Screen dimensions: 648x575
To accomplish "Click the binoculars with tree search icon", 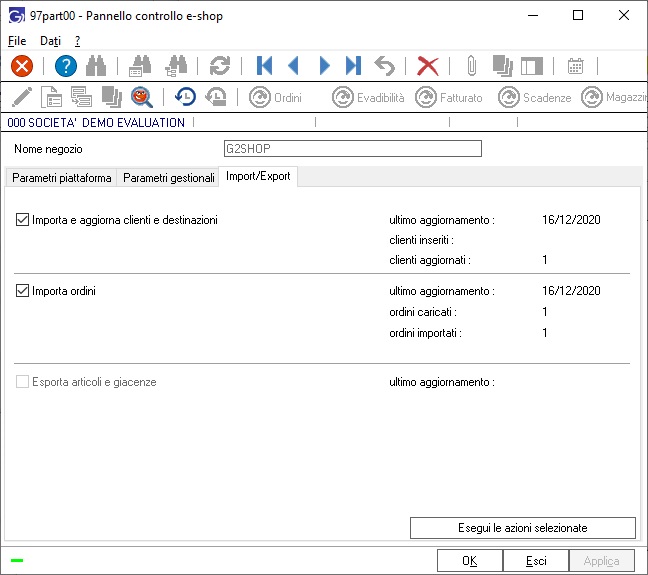I will click(176, 66).
